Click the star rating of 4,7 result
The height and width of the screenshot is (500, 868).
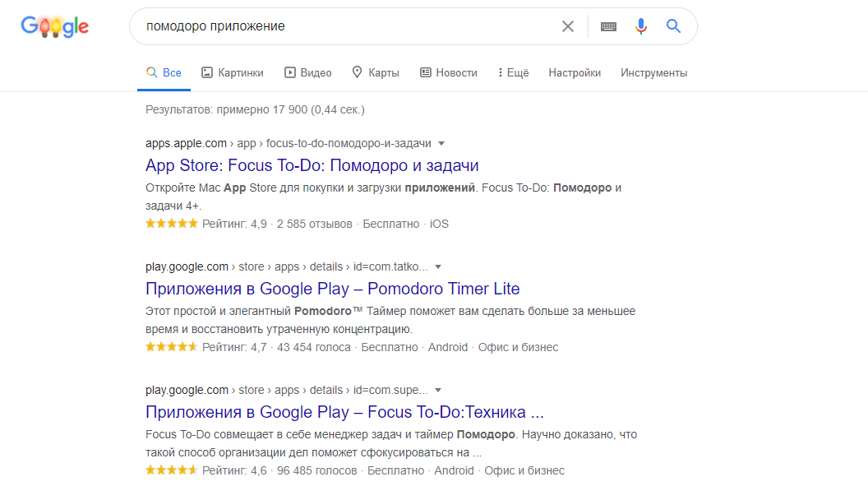171,347
